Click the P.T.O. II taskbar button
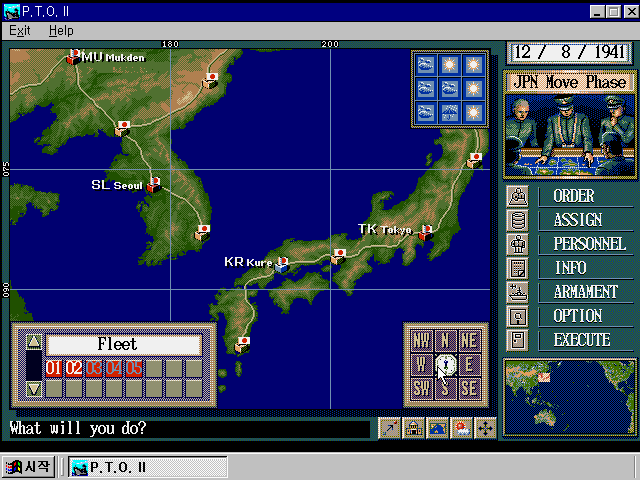Viewport: 640px width, 480px height. (147, 467)
